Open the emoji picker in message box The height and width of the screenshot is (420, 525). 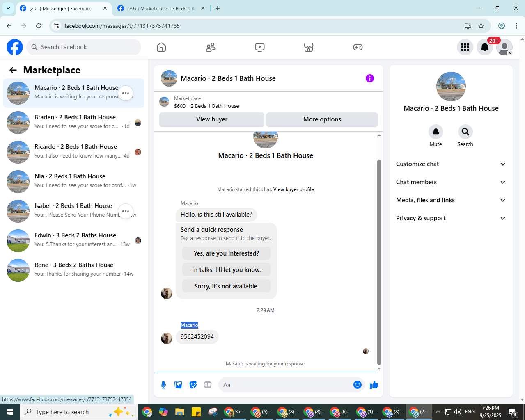point(358,385)
